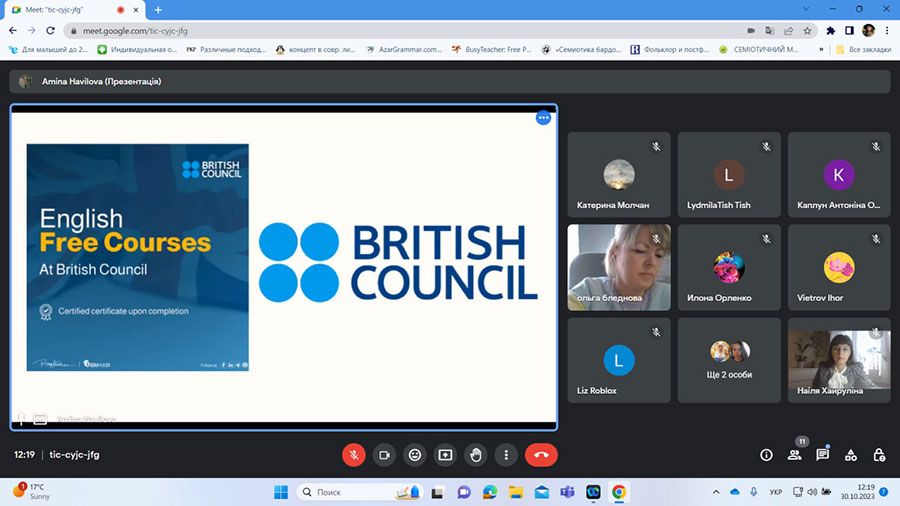The height and width of the screenshot is (506, 900).
Task: Close the Meet browser tab
Action: (x=136, y=10)
